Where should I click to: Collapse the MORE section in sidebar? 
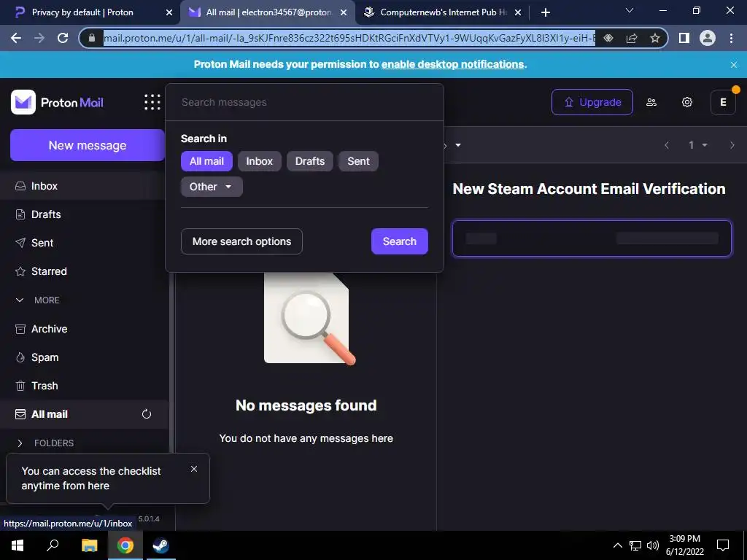click(x=38, y=300)
